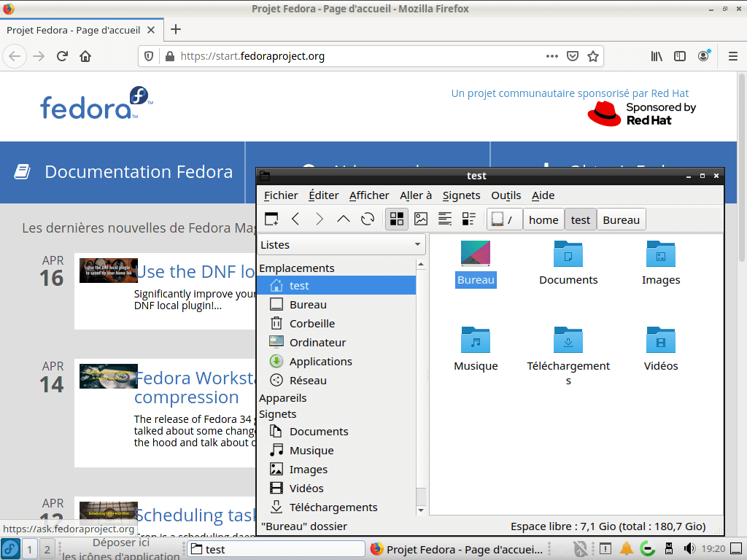Switch file manager to icon view

pyautogui.click(x=396, y=219)
